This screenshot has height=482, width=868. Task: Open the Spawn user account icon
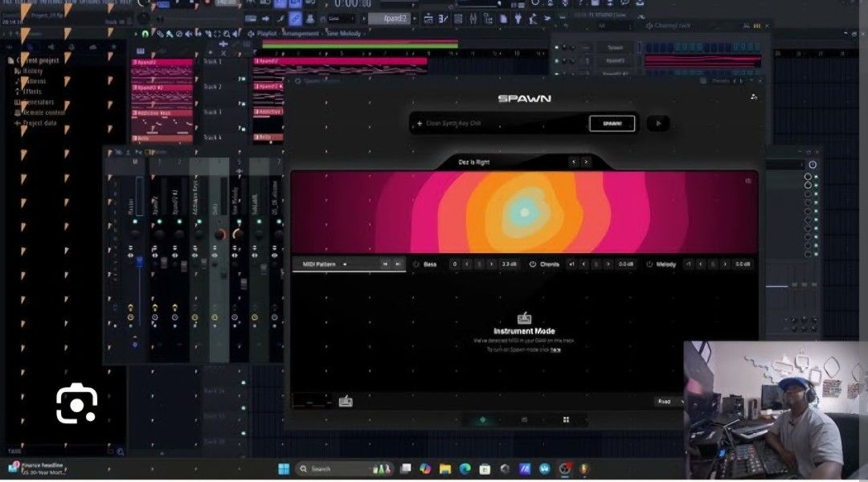[x=753, y=97]
